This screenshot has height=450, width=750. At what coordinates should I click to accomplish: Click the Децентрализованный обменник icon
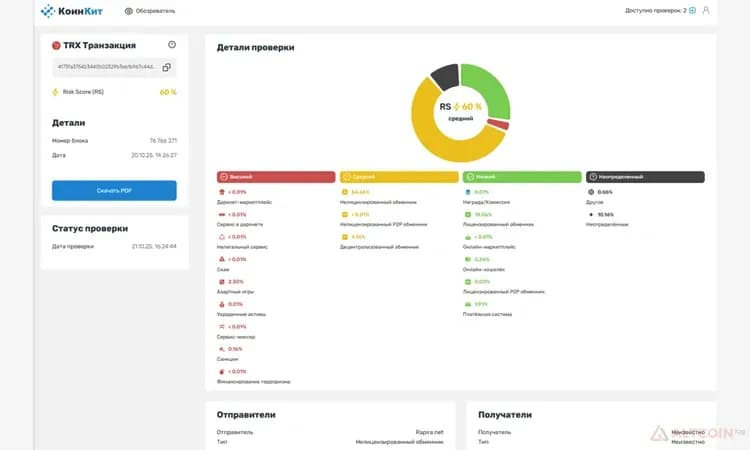click(x=344, y=237)
